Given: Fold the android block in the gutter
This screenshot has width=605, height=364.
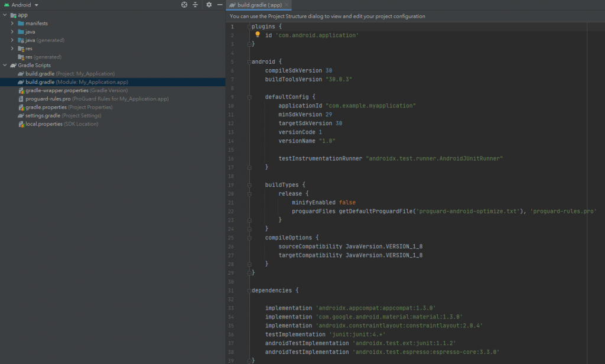Looking at the screenshot, I should (x=249, y=61).
